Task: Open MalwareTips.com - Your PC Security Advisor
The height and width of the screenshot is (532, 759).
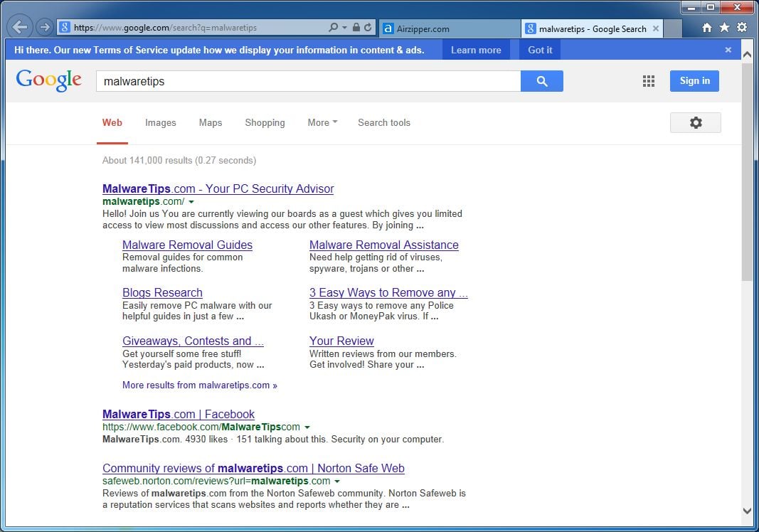Action: click(x=218, y=188)
